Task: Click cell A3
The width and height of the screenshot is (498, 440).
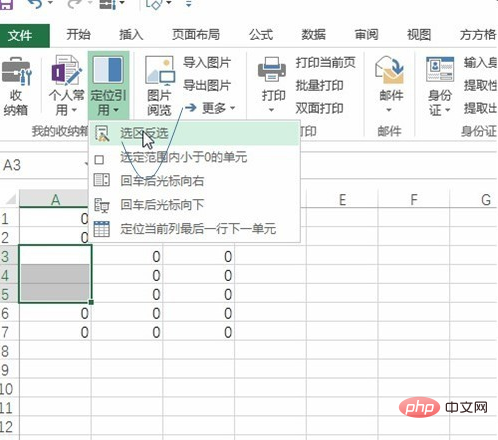Action: [55, 255]
